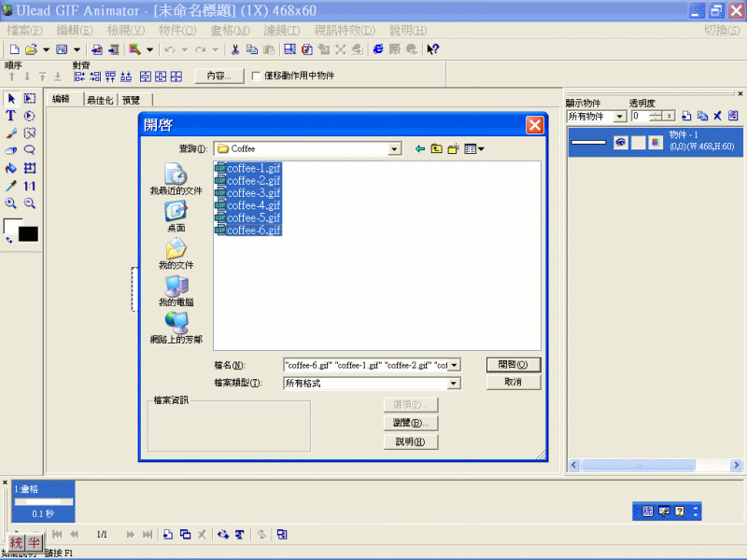This screenshot has width=747, height=560.
Task: Click the create new folder icon
Action: point(453,148)
